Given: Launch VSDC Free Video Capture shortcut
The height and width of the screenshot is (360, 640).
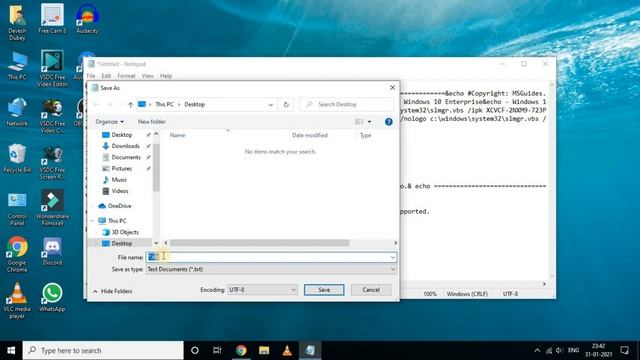Looking at the screenshot, I should (x=52, y=116).
